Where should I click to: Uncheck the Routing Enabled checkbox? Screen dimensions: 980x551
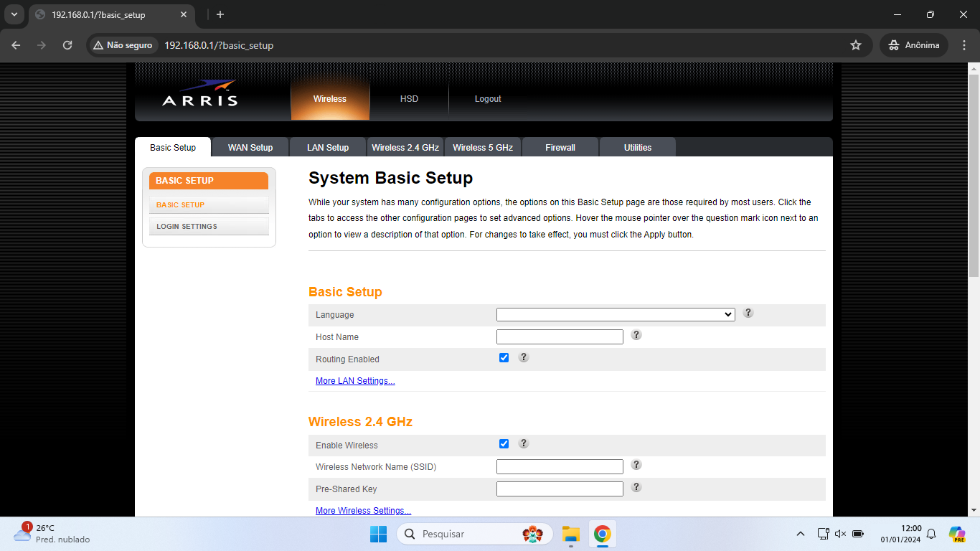(504, 357)
